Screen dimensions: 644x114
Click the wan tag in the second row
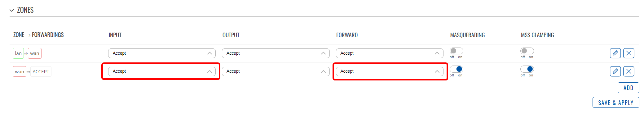pos(20,71)
